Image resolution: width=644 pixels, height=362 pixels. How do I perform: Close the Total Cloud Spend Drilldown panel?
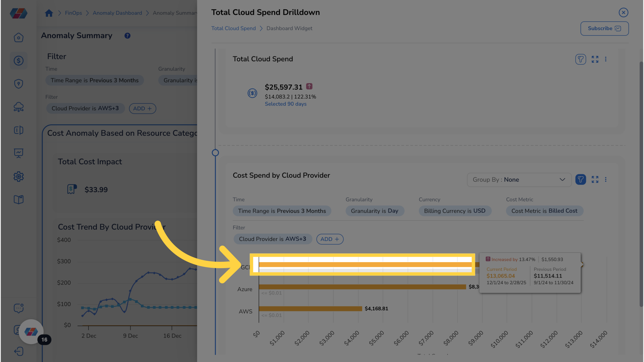(624, 13)
